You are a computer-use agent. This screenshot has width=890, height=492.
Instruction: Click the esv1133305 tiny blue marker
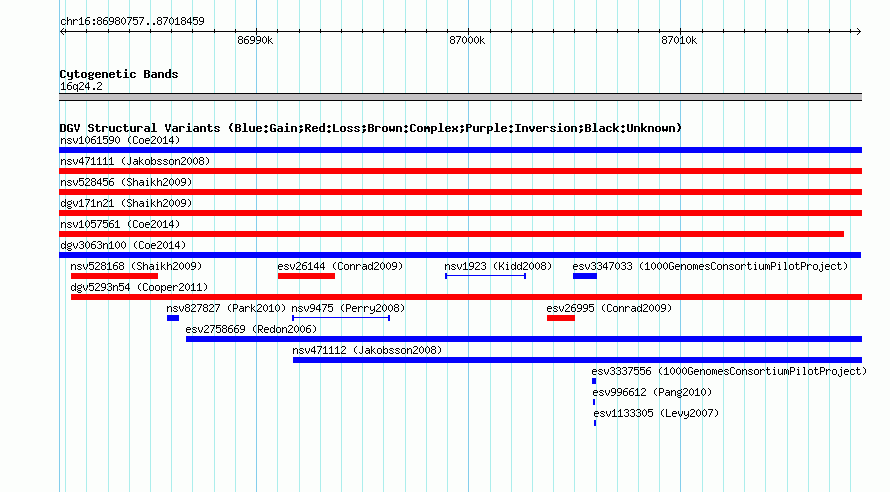click(x=595, y=423)
